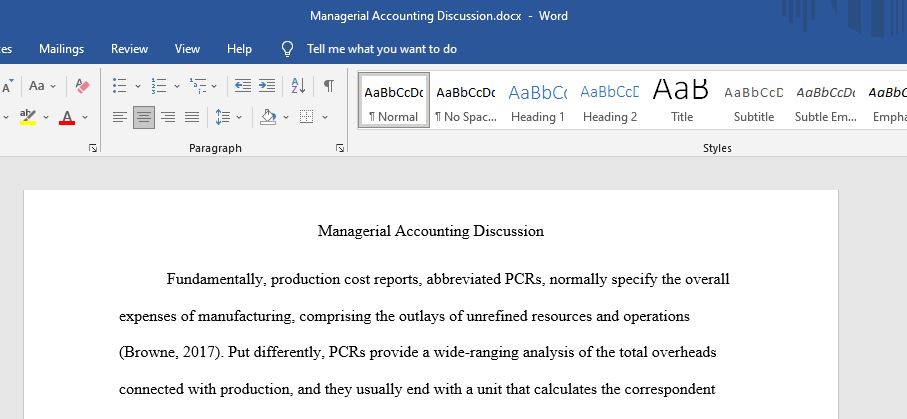907x419 pixels.
Task: Open the Change Case dropdown arrow
Action: (53, 86)
